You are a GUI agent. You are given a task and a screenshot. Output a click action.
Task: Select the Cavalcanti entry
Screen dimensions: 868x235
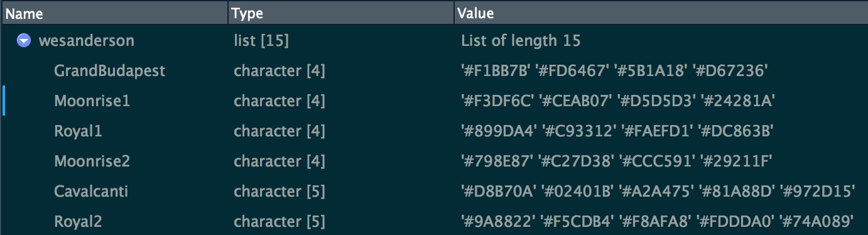coord(91,191)
